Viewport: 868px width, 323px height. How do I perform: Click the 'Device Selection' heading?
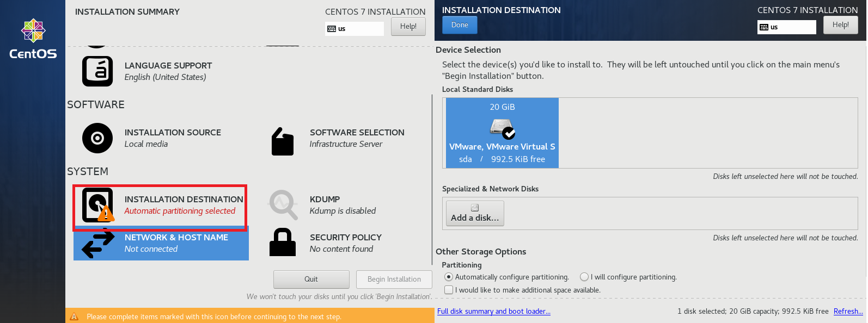[x=468, y=50]
